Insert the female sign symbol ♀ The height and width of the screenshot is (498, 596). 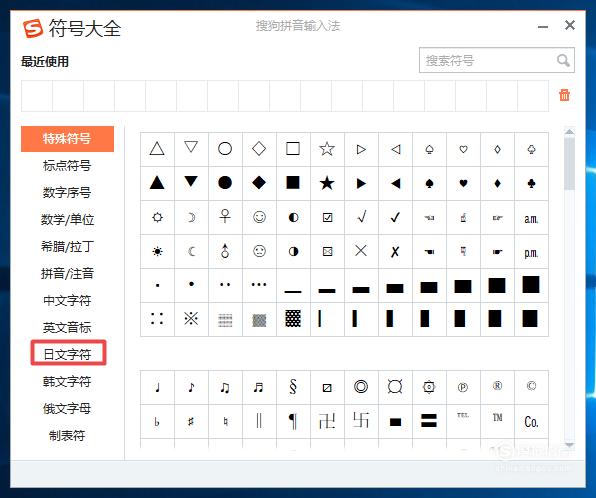[225, 217]
